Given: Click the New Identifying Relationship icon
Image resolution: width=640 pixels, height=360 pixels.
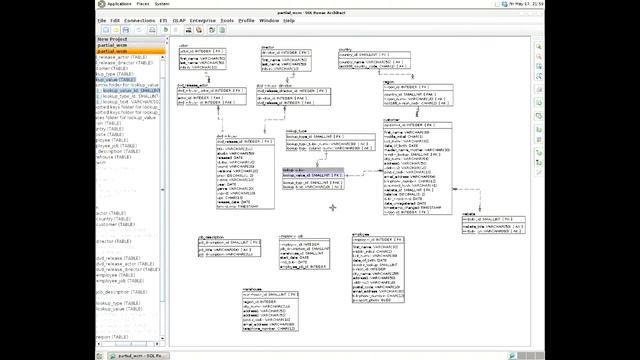Looking at the screenshot, I should click(x=539, y=153).
